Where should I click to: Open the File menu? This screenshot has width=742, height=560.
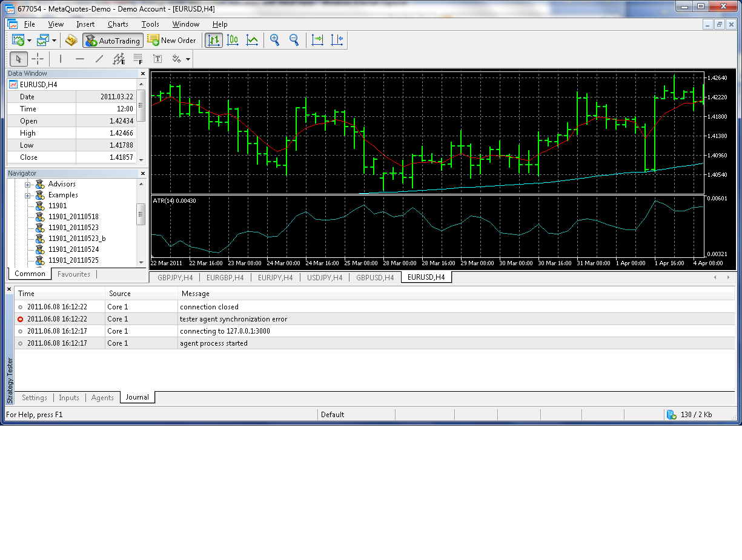coord(29,24)
